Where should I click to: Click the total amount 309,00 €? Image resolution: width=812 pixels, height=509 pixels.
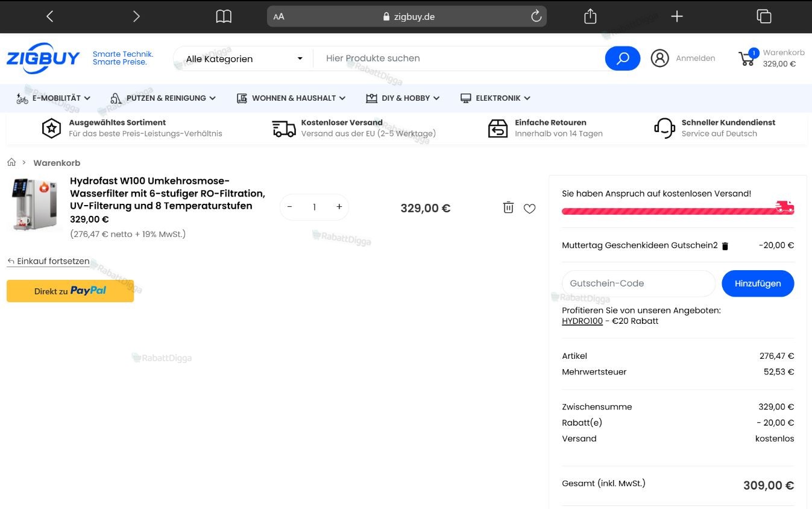pyautogui.click(x=769, y=485)
